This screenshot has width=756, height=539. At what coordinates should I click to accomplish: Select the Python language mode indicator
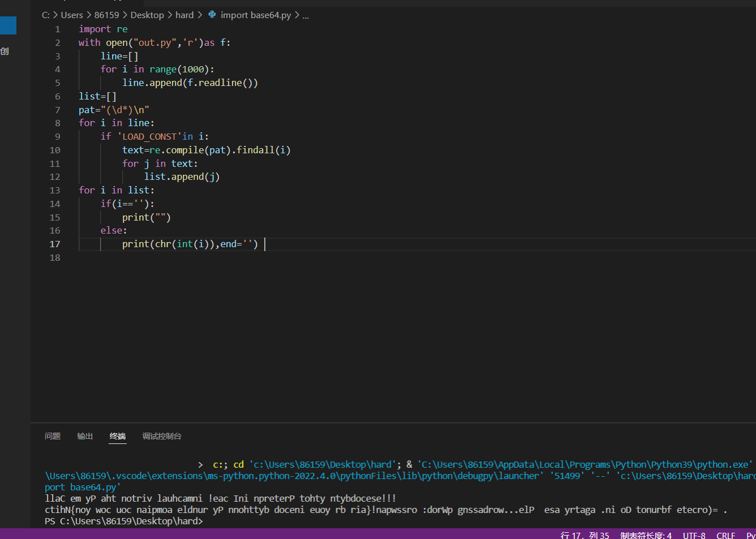[x=751, y=536]
